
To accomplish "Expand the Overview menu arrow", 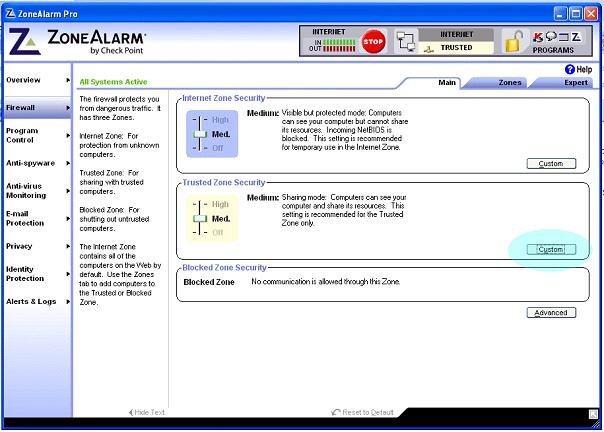I will click(x=68, y=80).
